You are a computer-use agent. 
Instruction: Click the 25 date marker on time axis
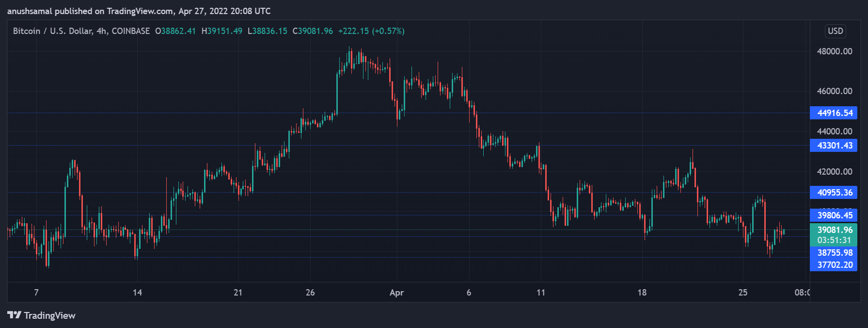[x=743, y=293]
